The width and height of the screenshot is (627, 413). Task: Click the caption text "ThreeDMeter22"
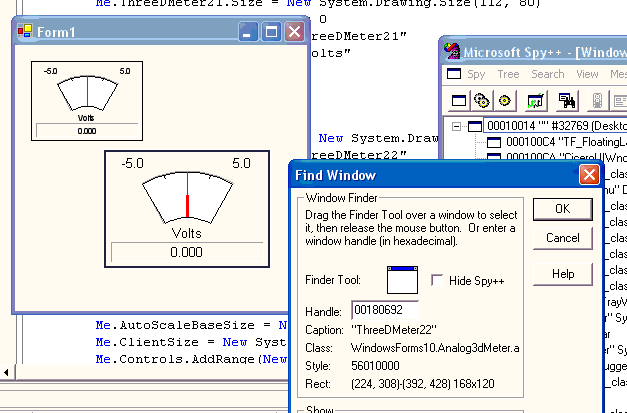393,330
